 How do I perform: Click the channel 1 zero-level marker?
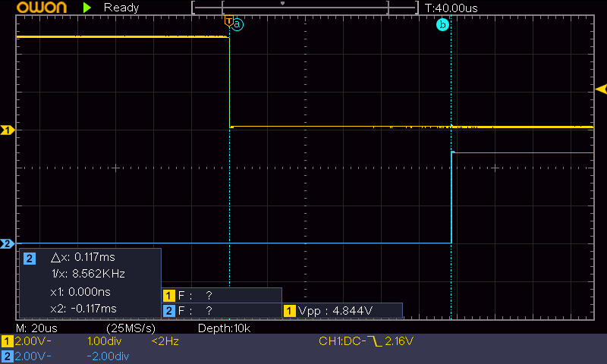coord(8,130)
